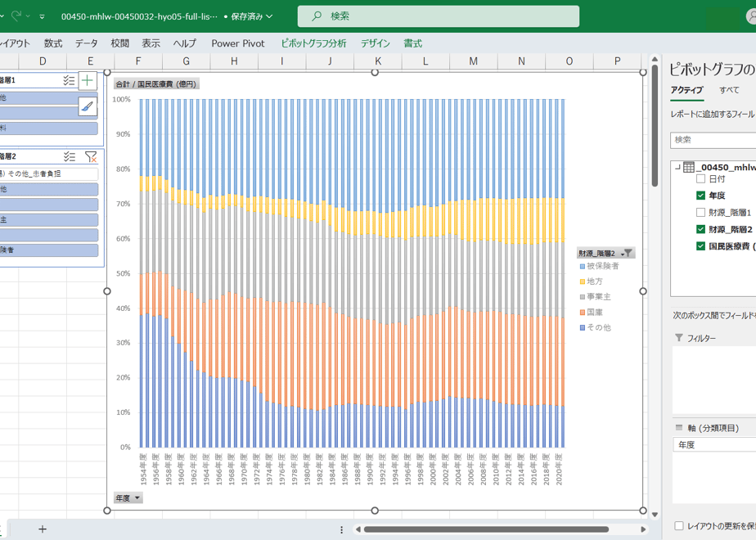Click the 100% axis label

[121, 99]
